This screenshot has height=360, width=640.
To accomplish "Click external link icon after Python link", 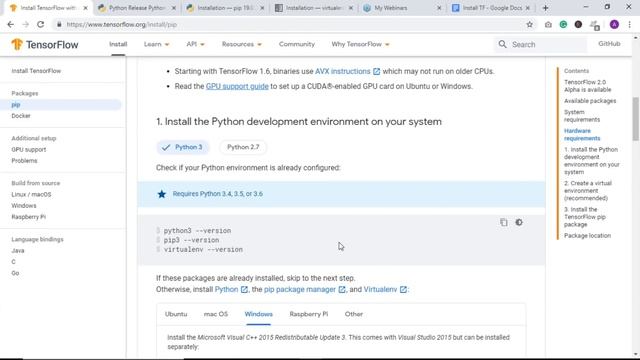I will [x=244, y=289].
